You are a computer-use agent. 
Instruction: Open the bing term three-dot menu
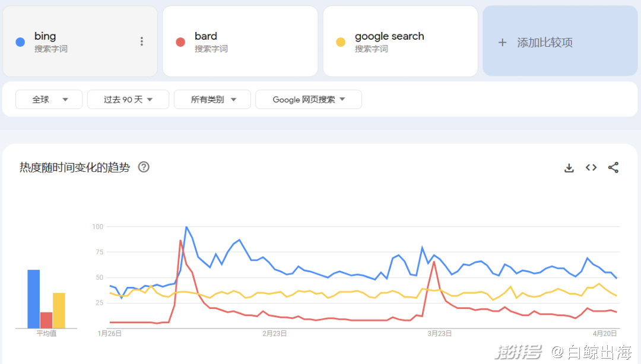coord(141,41)
